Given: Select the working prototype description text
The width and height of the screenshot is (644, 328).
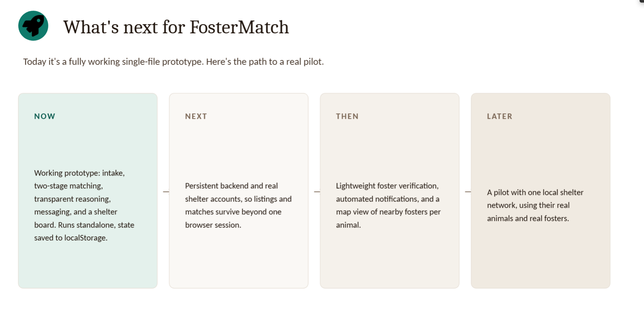Looking at the screenshot, I should tap(84, 205).
